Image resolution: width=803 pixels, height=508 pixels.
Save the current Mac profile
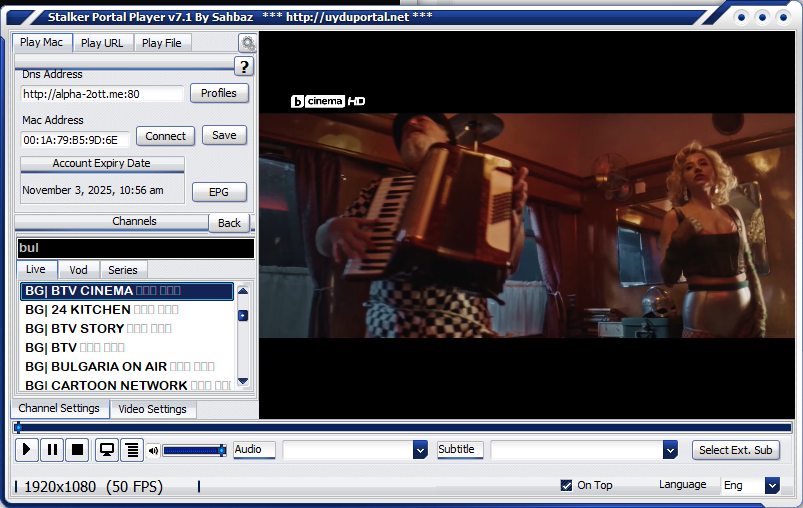click(224, 135)
